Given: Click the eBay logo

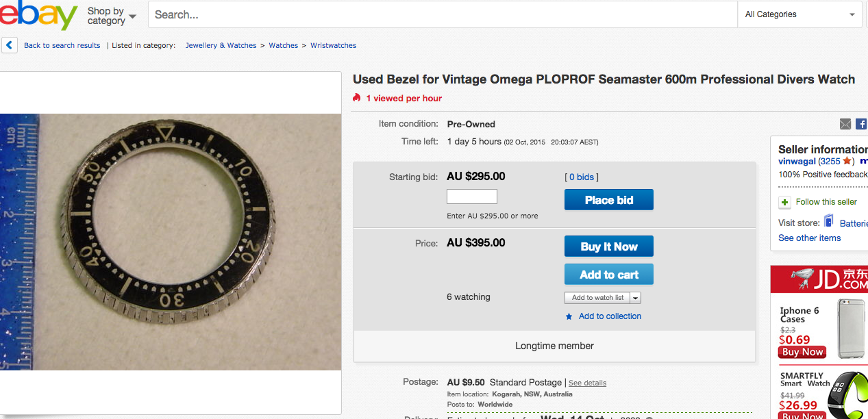Looking at the screenshot, I should [38, 15].
